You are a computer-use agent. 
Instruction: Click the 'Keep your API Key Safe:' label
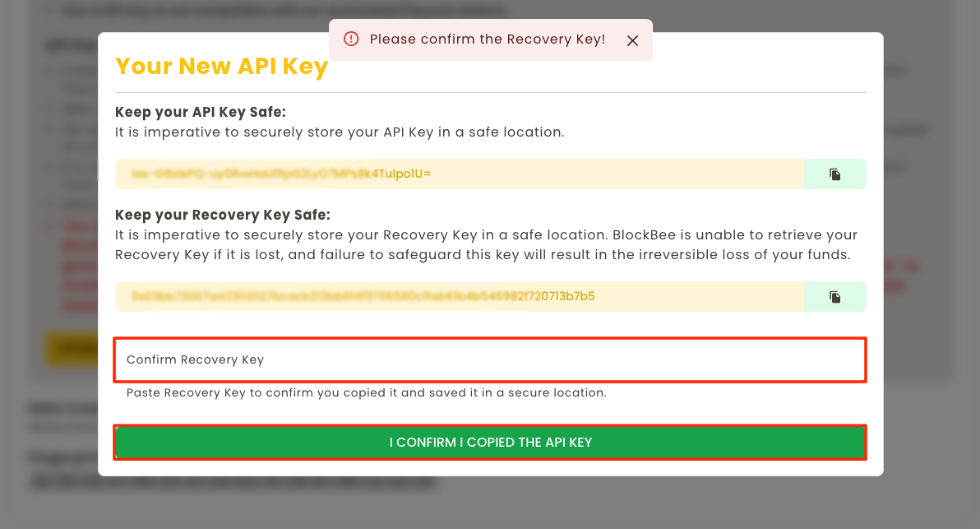tap(201, 113)
